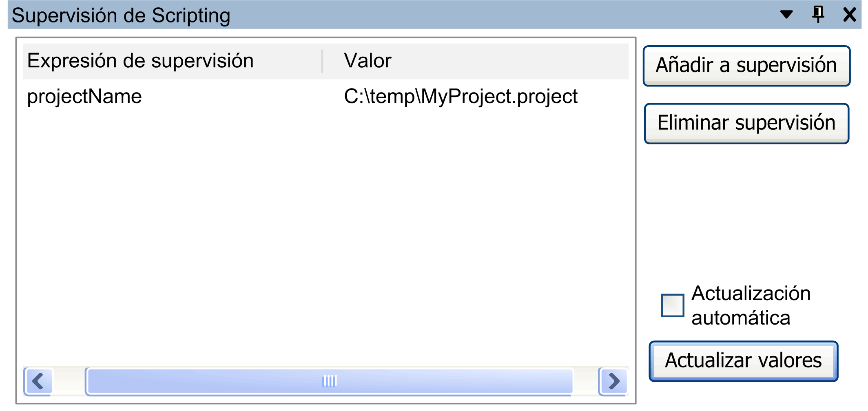Click the Eliminar supervisión button
This screenshot has height=411, width=868.
coord(746,123)
